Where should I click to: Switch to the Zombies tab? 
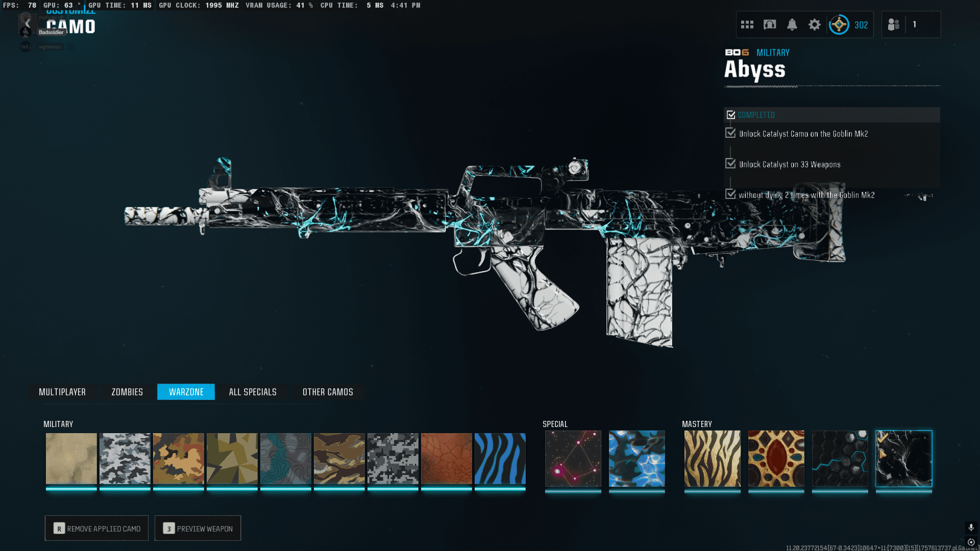(127, 392)
